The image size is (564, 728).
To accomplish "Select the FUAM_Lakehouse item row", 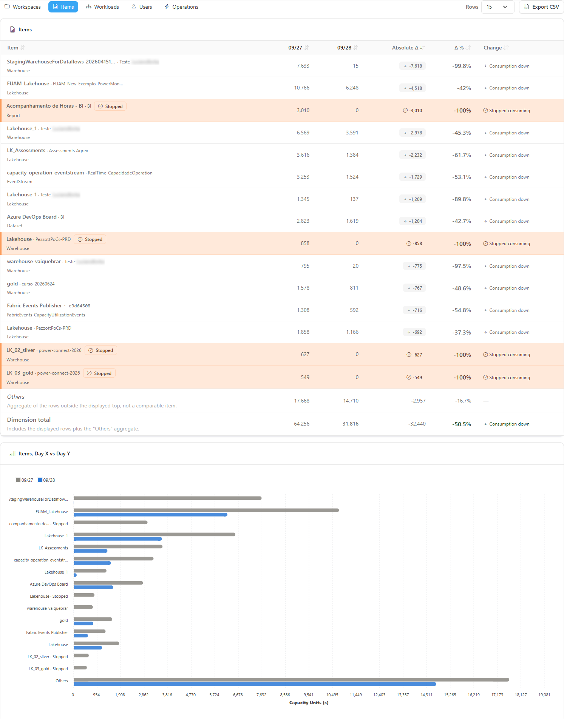I will click(282, 88).
